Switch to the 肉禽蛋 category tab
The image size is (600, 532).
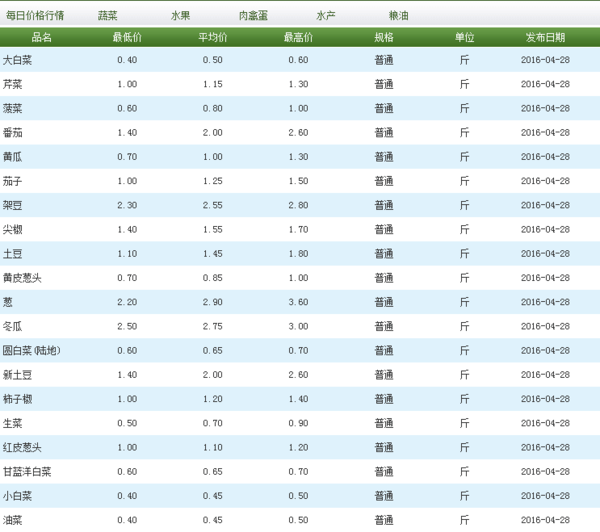(253, 15)
